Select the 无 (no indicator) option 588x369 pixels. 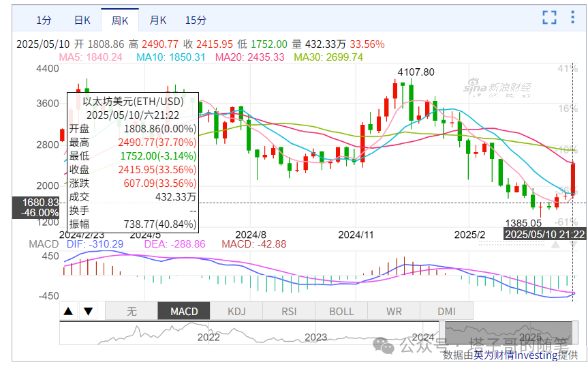pos(131,311)
